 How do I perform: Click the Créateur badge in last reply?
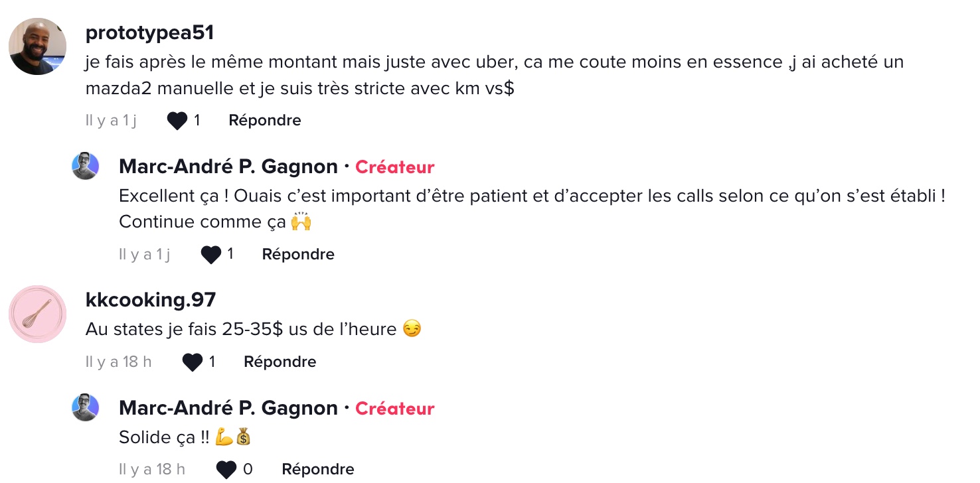point(395,409)
